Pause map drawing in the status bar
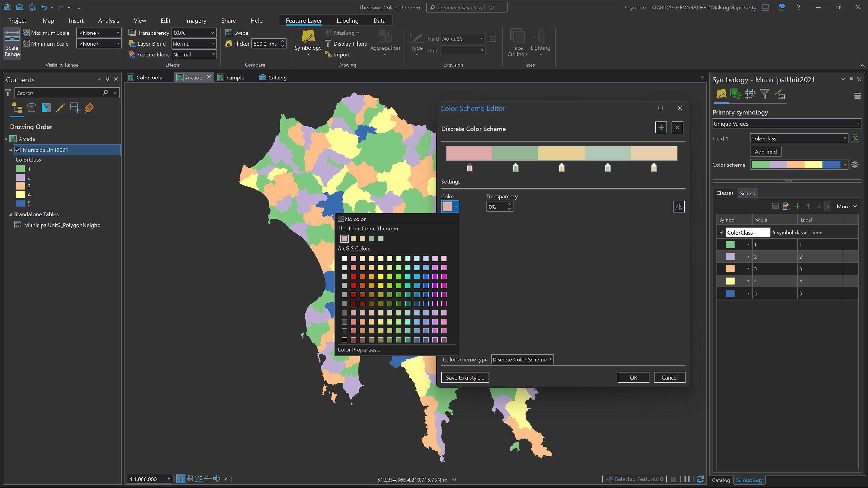This screenshot has height=488, width=868. click(687, 479)
